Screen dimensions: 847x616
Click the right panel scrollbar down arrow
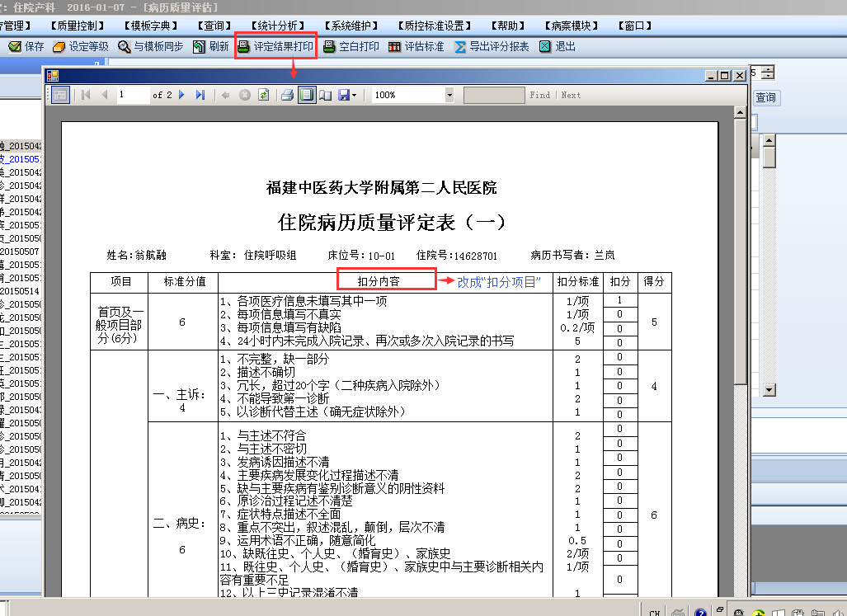point(769,390)
